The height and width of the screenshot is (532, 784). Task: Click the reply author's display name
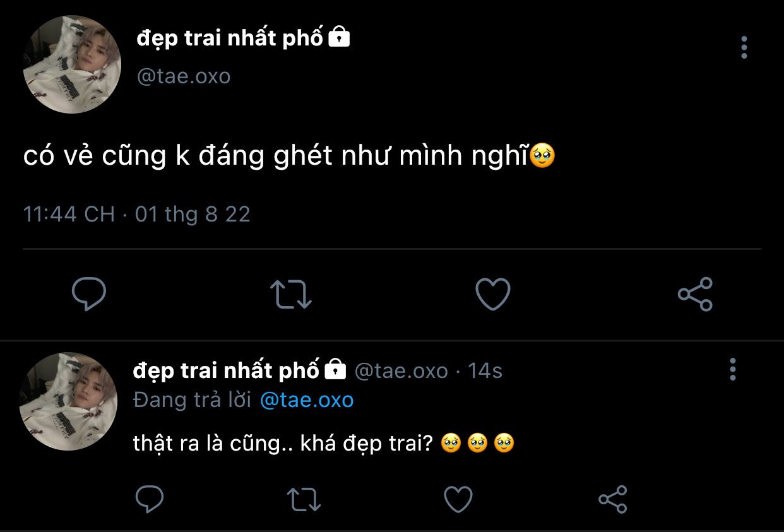tap(226, 370)
